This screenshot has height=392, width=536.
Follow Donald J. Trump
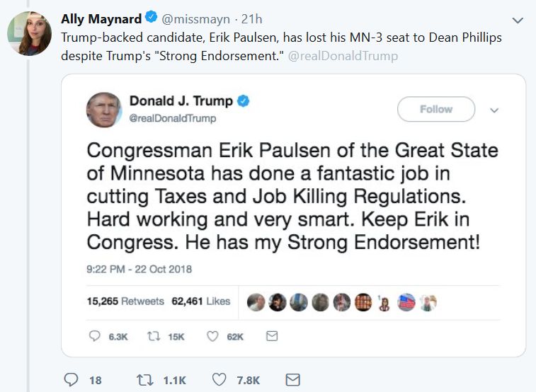click(x=436, y=110)
